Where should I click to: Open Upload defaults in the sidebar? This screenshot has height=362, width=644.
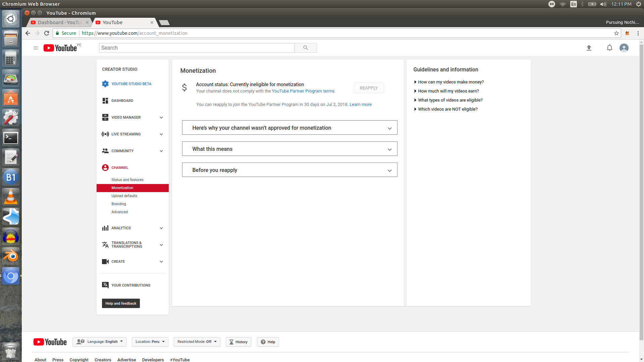[x=124, y=196]
